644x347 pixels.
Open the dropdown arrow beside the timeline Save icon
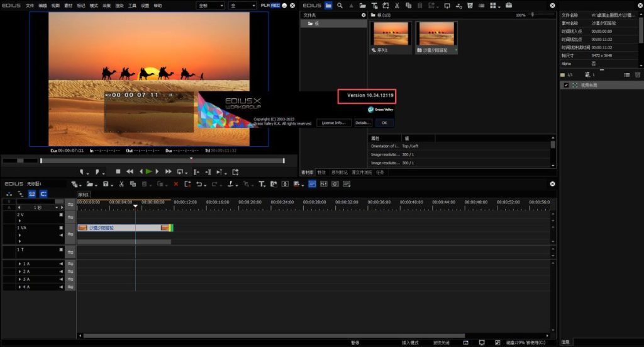pyautogui.click(x=111, y=185)
